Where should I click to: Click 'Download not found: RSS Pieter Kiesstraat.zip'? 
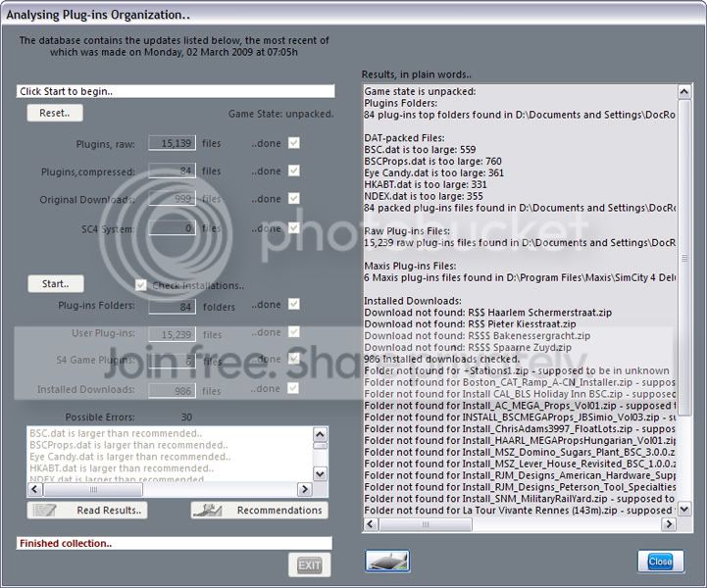tap(470, 324)
